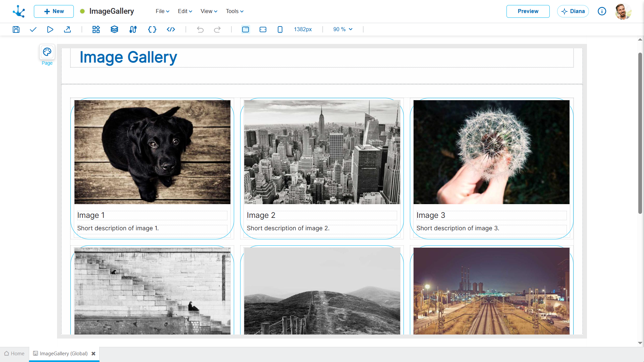Image resolution: width=644 pixels, height=362 pixels.
Task: Click the checkmark validate icon
Action: pyautogui.click(x=33, y=29)
